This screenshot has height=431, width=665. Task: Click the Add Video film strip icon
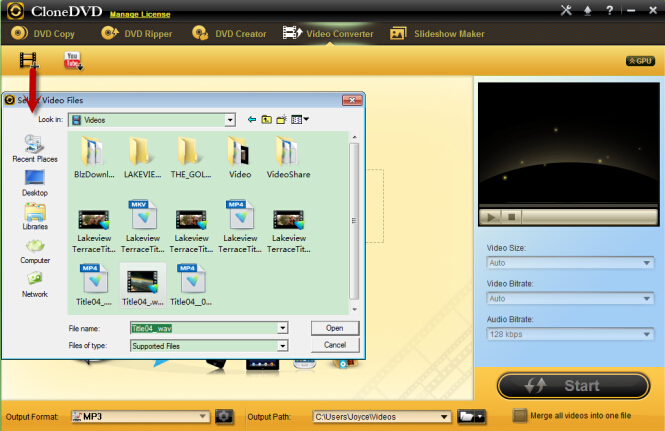[29, 60]
